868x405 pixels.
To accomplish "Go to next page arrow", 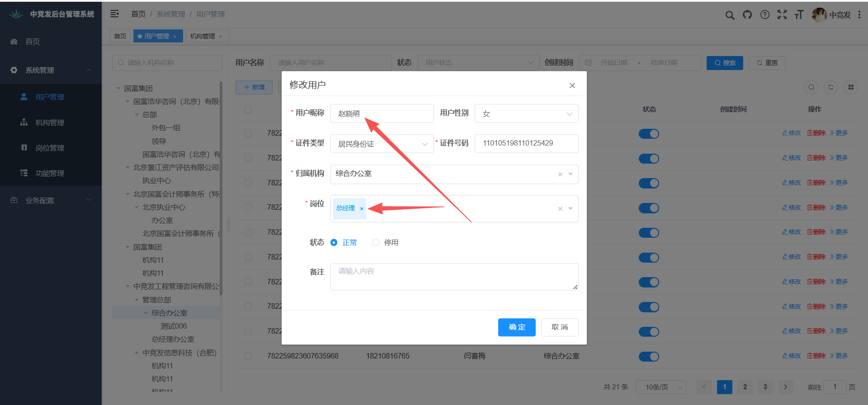I will click(786, 387).
